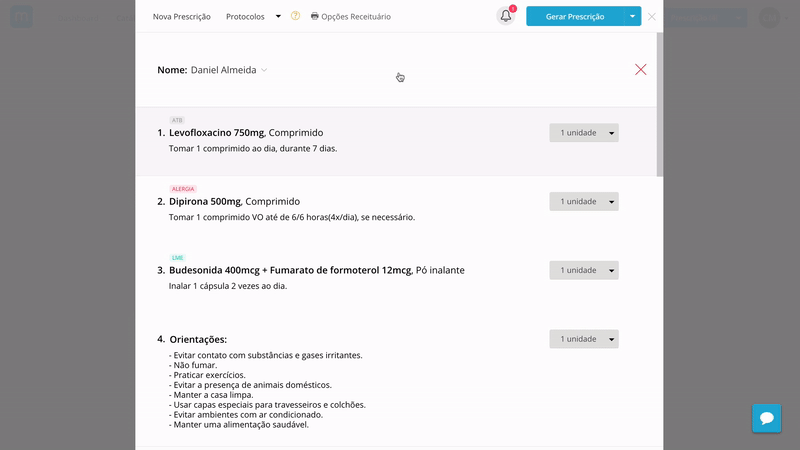Close the prescription panel with gray X
800x450 pixels.
click(x=652, y=16)
